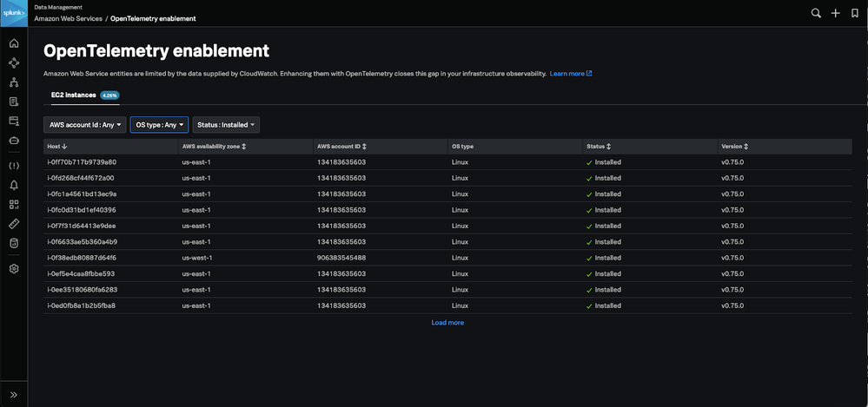Click the Load more link

447,323
